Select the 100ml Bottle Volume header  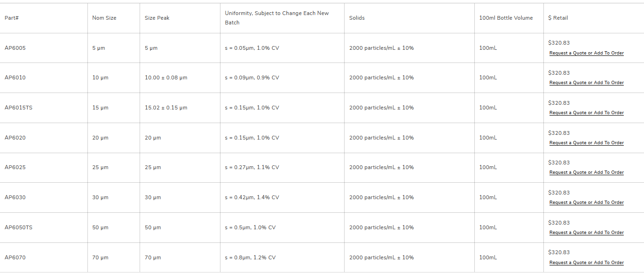click(506, 18)
